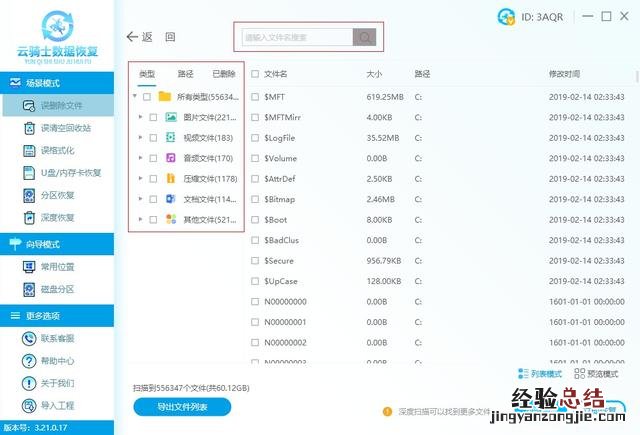The image size is (640, 435).
Task: Tick the 图片文件 tree checkbox
Action: 153,118
